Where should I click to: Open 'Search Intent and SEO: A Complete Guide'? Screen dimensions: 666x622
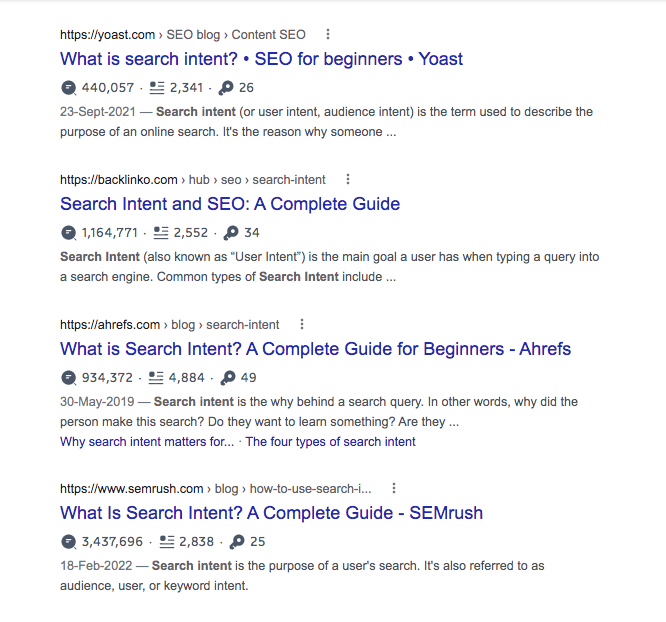230,204
